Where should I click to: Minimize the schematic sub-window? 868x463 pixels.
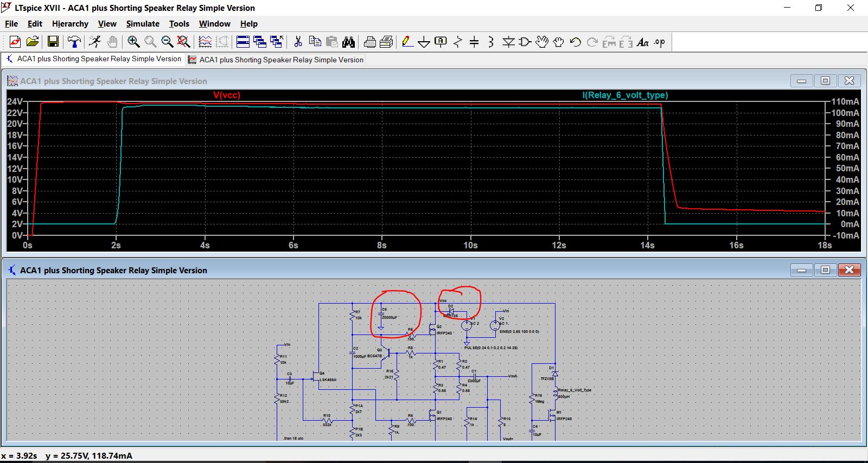tap(801, 269)
